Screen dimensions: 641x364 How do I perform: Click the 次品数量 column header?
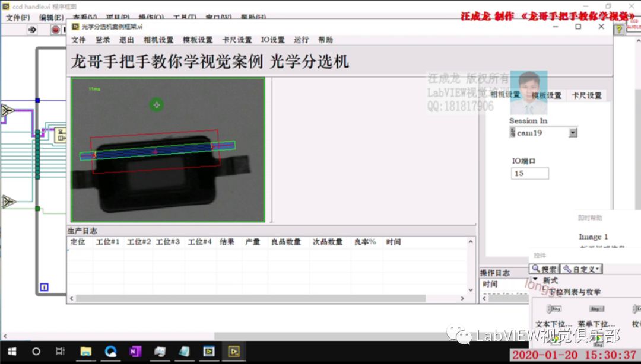click(x=328, y=242)
